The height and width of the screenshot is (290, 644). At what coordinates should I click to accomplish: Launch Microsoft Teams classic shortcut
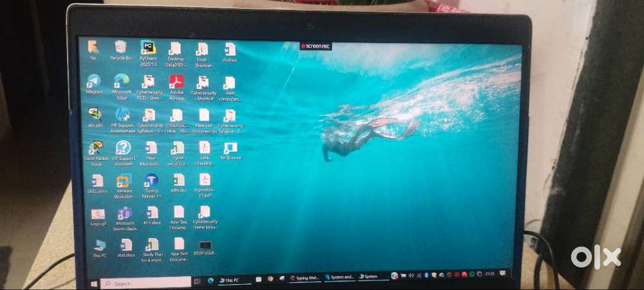(126, 218)
